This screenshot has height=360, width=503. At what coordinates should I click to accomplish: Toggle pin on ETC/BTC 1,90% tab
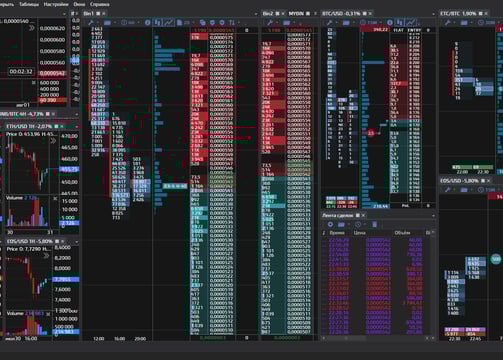(481, 13)
